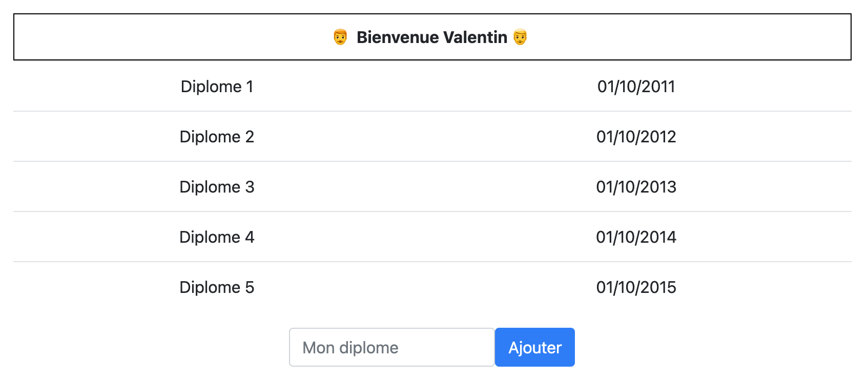Click the red-haired man emoji icon
The height and width of the screenshot is (381, 868).
(x=340, y=37)
